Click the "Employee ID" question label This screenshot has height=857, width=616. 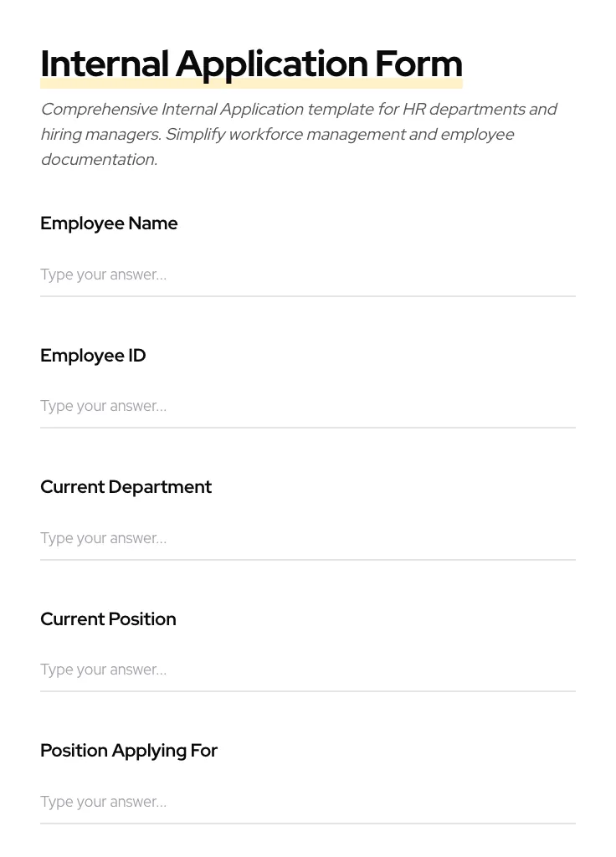click(x=93, y=356)
